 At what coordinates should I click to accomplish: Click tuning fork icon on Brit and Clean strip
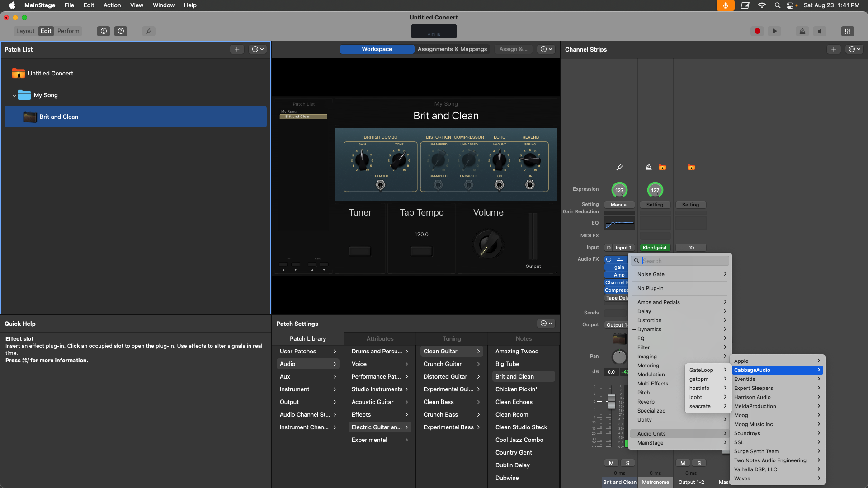pos(619,168)
